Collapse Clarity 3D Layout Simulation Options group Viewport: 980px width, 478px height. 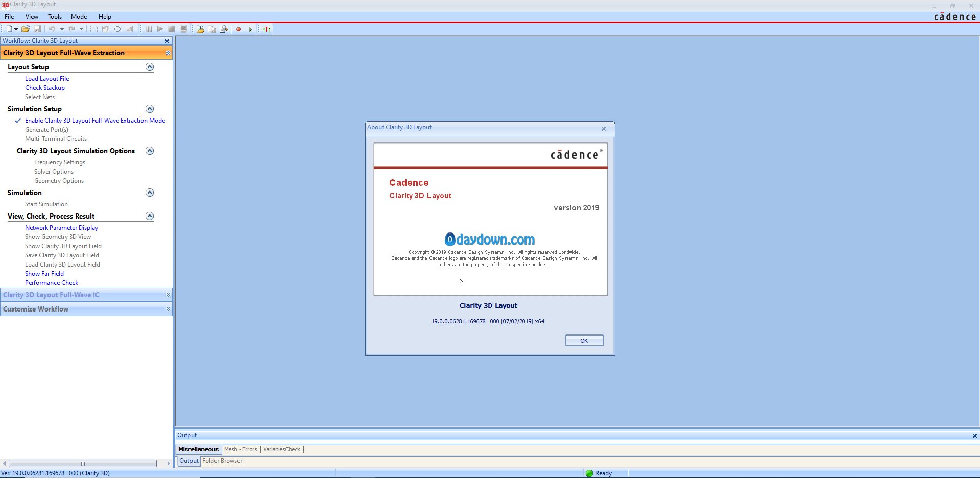click(x=150, y=151)
